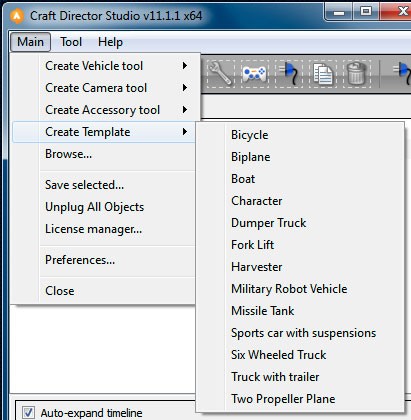Click the wrench configure toolbar icon
The image size is (411, 420).
220,74
